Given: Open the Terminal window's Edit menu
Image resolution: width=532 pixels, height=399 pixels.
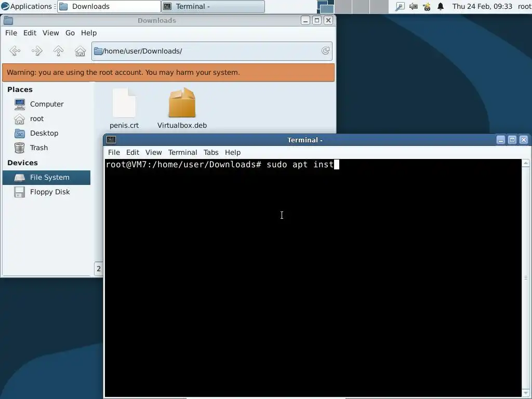Looking at the screenshot, I should tap(132, 152).
